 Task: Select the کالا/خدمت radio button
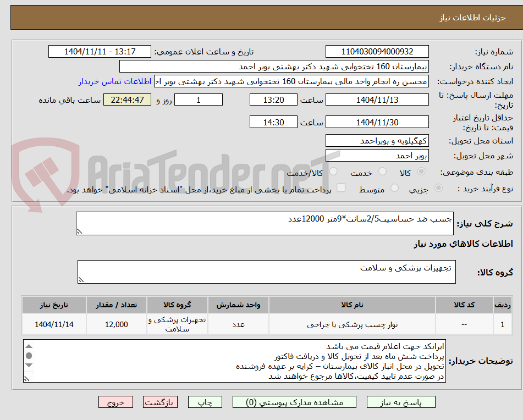coord(333,172)
